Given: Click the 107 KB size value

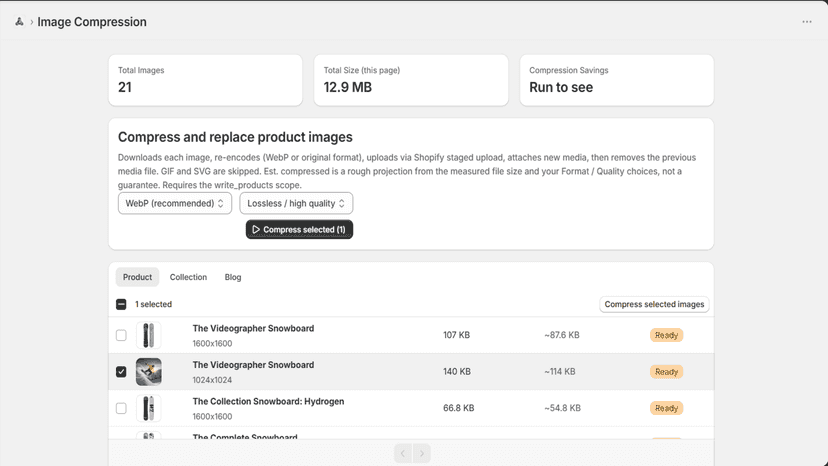Looking at the screenshot, I should pos(456,335).
